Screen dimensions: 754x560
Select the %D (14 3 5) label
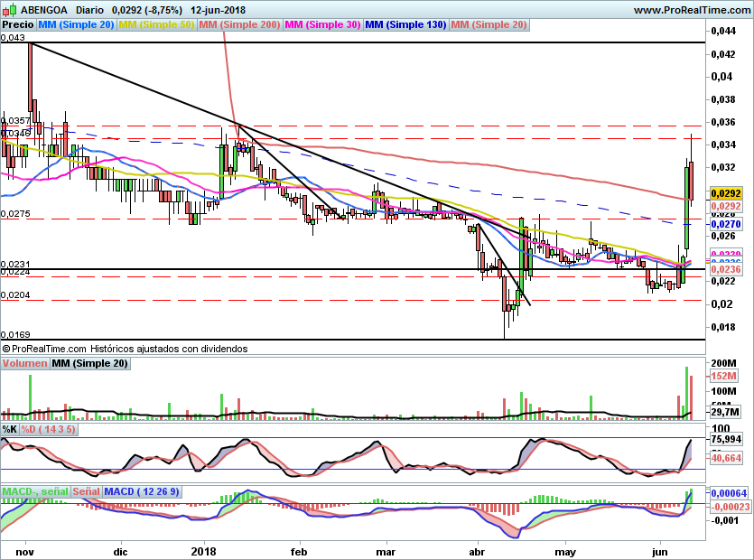point(48,429)
